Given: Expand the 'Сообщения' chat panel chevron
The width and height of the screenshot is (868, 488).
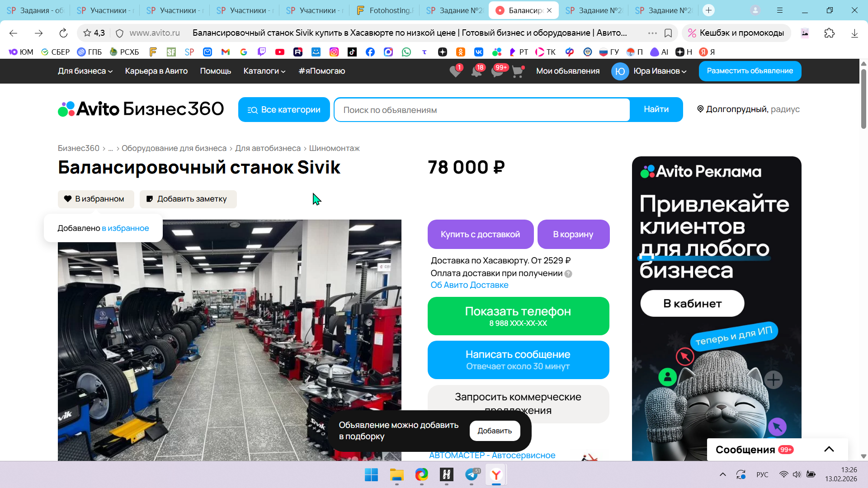Looking at the screenshot, I should coord(829,449).
